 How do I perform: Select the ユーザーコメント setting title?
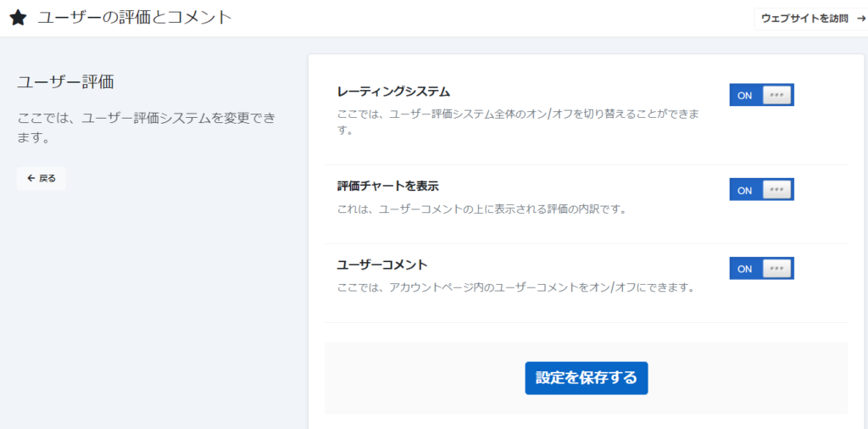point(382,265)
